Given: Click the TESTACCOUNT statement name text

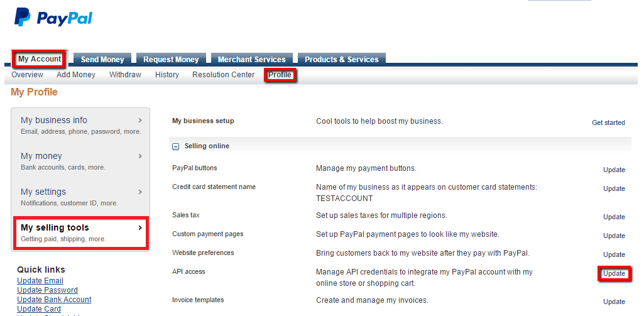Looking at the screenshot, I should (344, 199).
